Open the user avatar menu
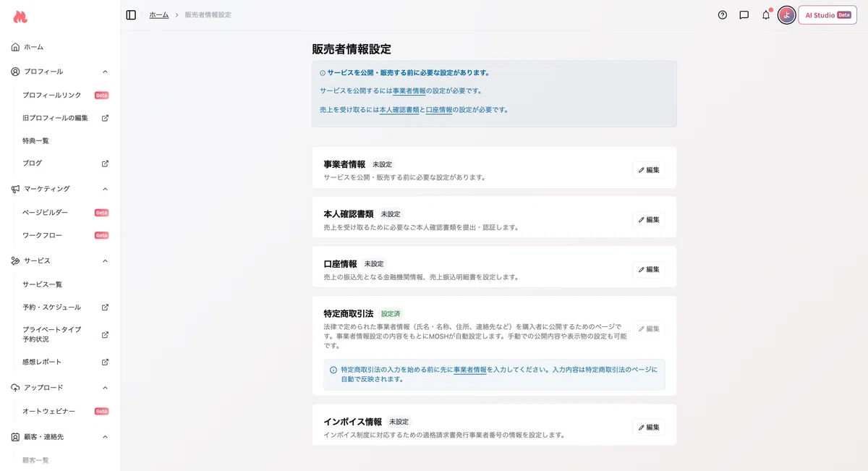Image resolution: width=868 pixels, height=471 pixels. 786,14
